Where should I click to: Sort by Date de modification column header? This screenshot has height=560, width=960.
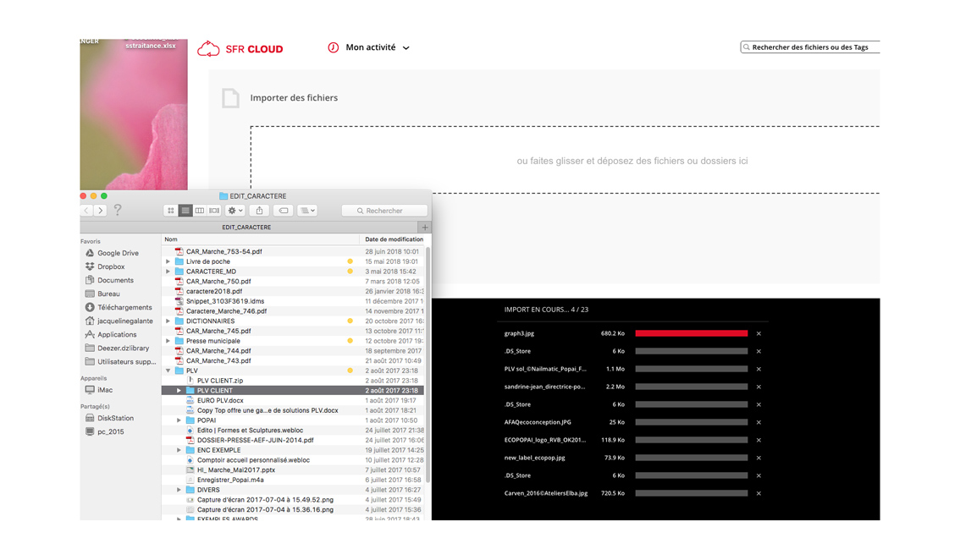pyautogui.click(x=394, y=239)
